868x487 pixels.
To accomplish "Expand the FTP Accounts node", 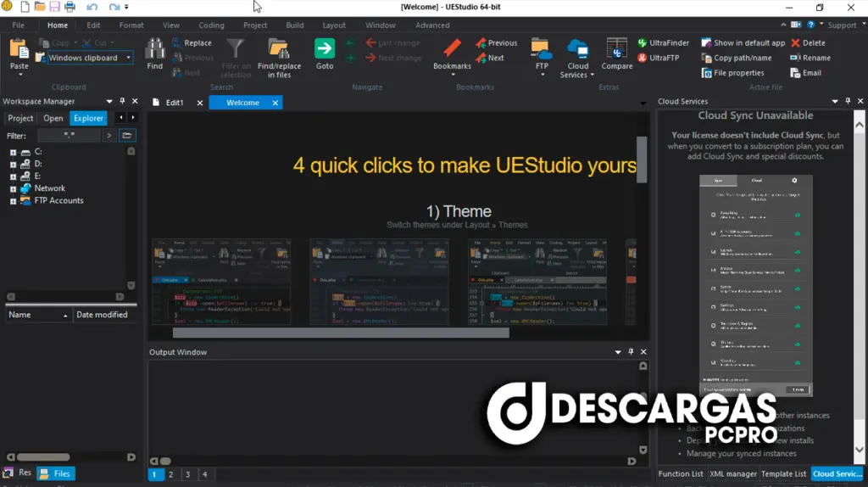I will click(13, 201).
